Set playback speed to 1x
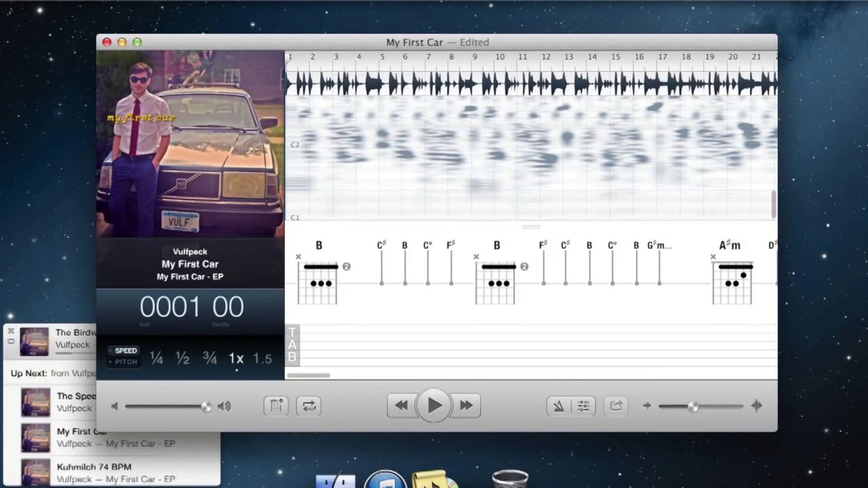This screenshot has width=868, height=488. tap(236, 359)
